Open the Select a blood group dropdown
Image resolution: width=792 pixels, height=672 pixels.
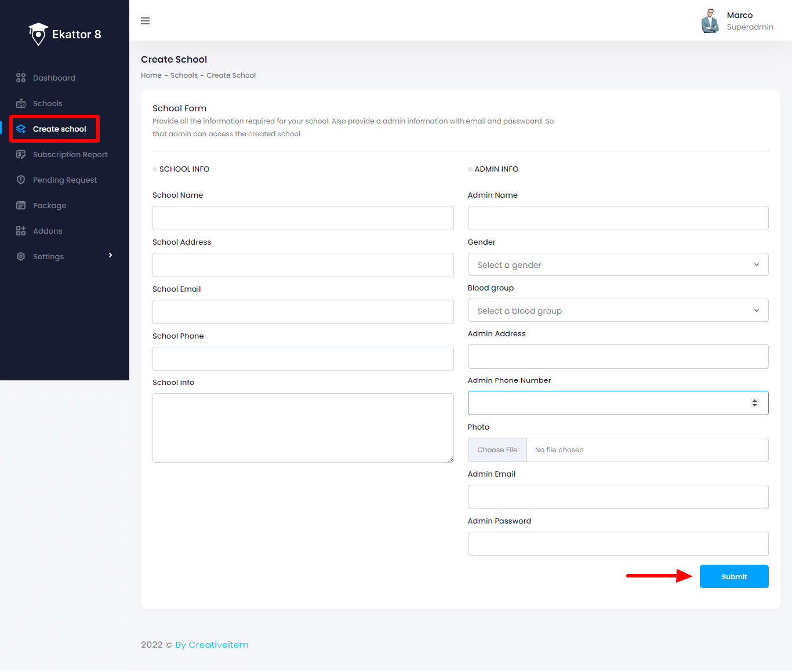click(x=617, y=311)
